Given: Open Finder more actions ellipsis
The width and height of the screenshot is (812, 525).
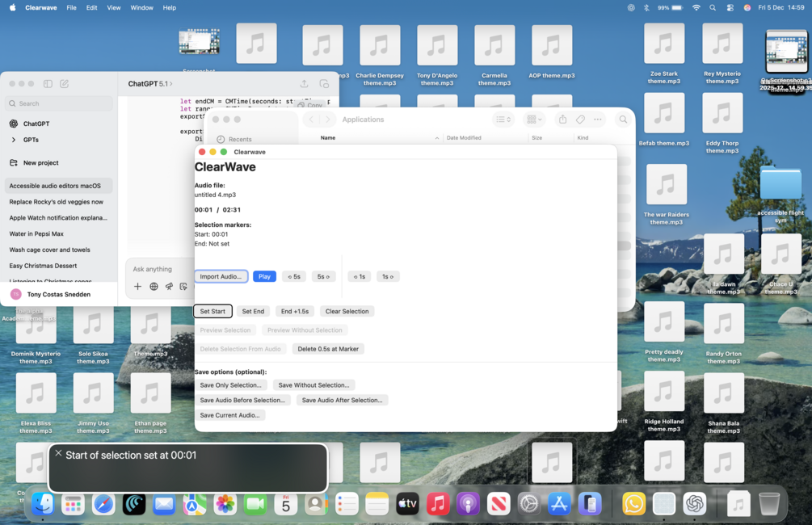Looking at the screenshot, I should (598, 120).
